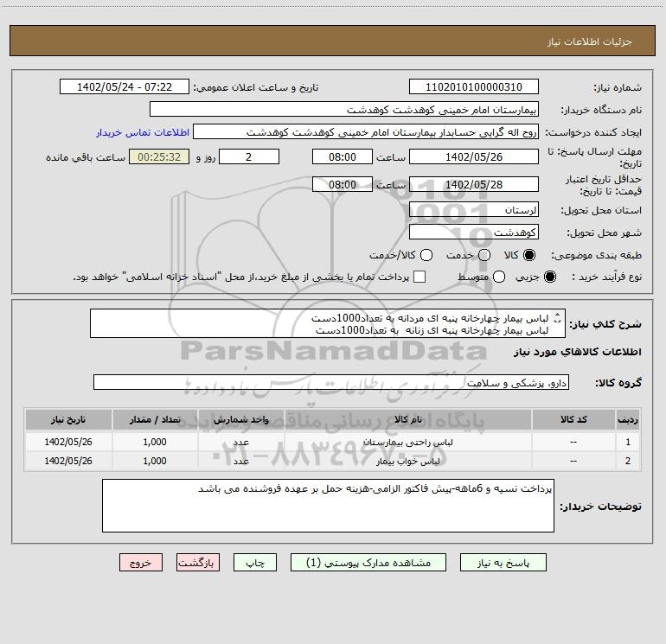Click item name لباس خواب بیمار
This screenshot has width=666, height=644.
tap(407, 461)
